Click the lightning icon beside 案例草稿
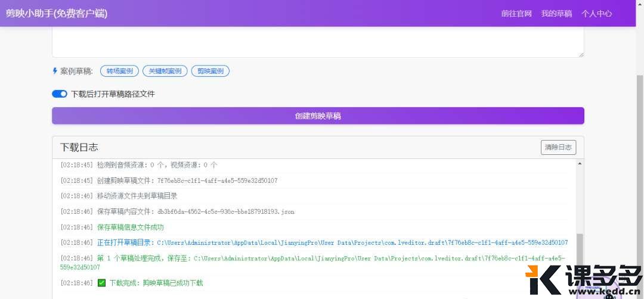Viewport: 644px width, 299px height. pos(55,71)
